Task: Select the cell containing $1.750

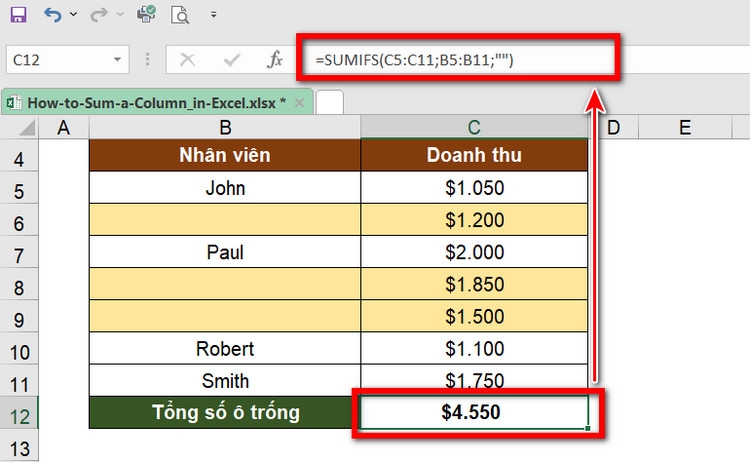Action: click(x=474, y=381)
